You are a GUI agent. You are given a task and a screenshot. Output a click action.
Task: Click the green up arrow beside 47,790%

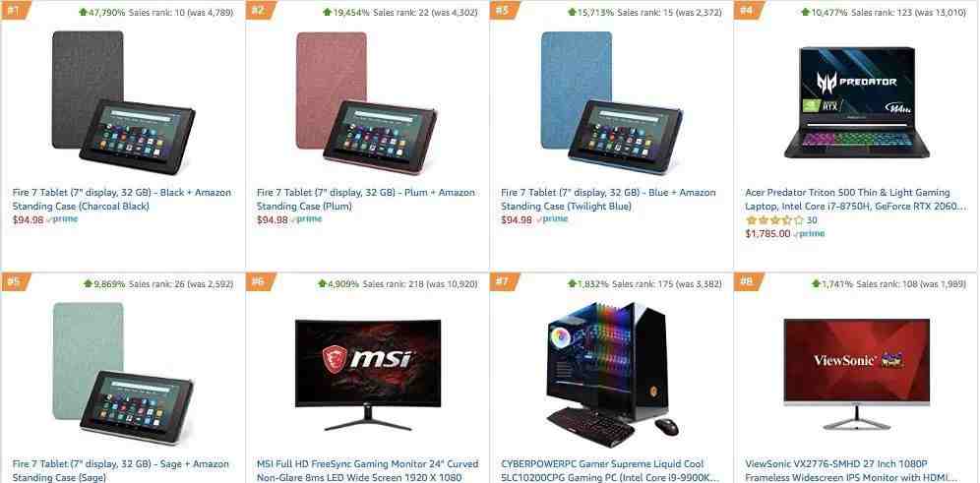(x=83, y=12)
